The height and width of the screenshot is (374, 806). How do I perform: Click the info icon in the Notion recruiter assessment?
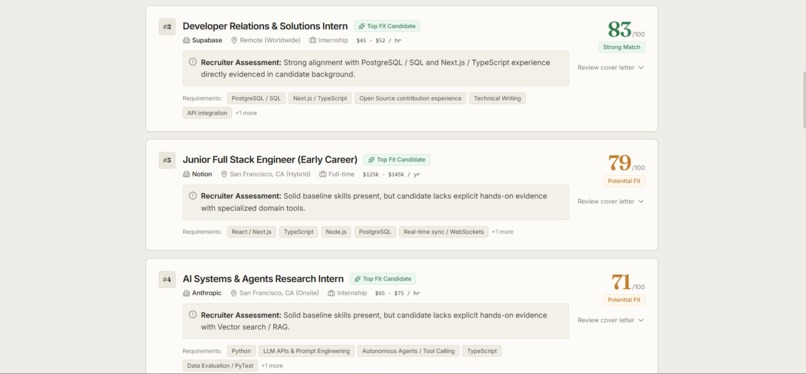pyautogui.click(x=193, y=196)
